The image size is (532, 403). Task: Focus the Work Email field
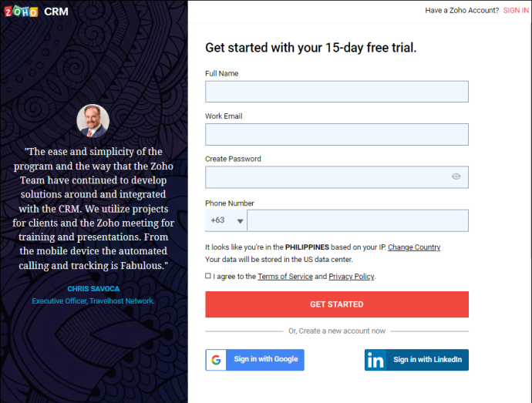point(337,134)
